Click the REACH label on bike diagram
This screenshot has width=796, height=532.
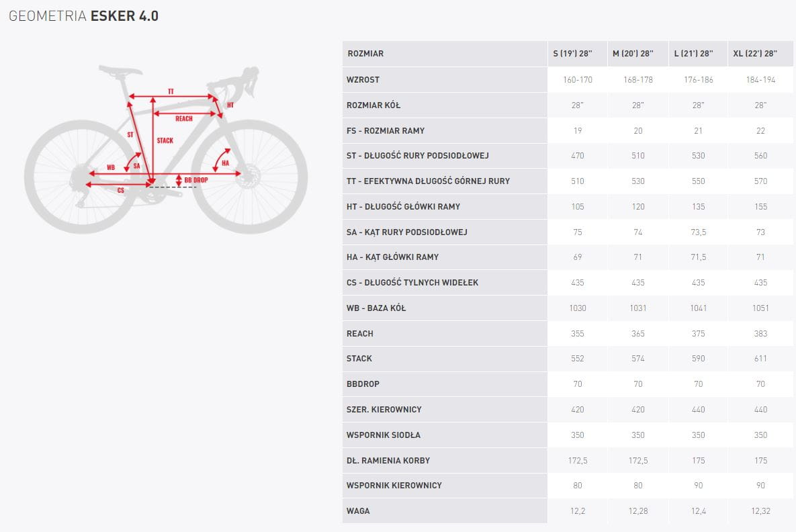pyautogui.click(x=184, y=119)
